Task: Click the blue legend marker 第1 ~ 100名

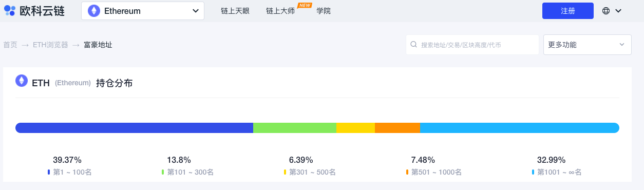Action: coord(49,173)
